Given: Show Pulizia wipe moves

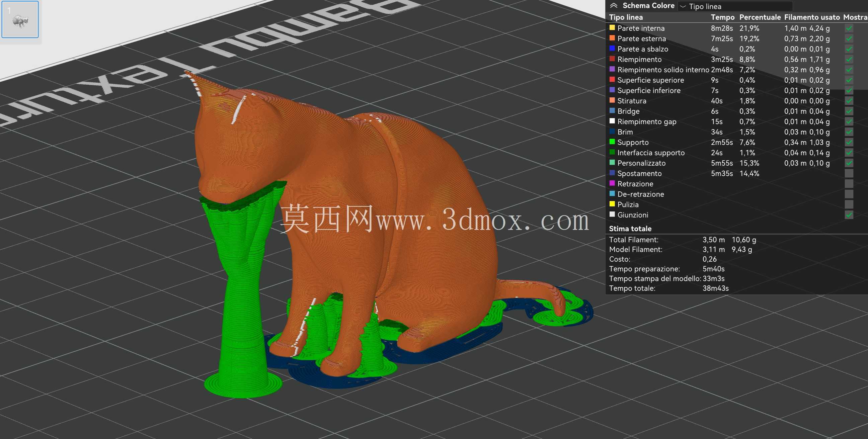Looking at the screenshot, I should [849, 204].
